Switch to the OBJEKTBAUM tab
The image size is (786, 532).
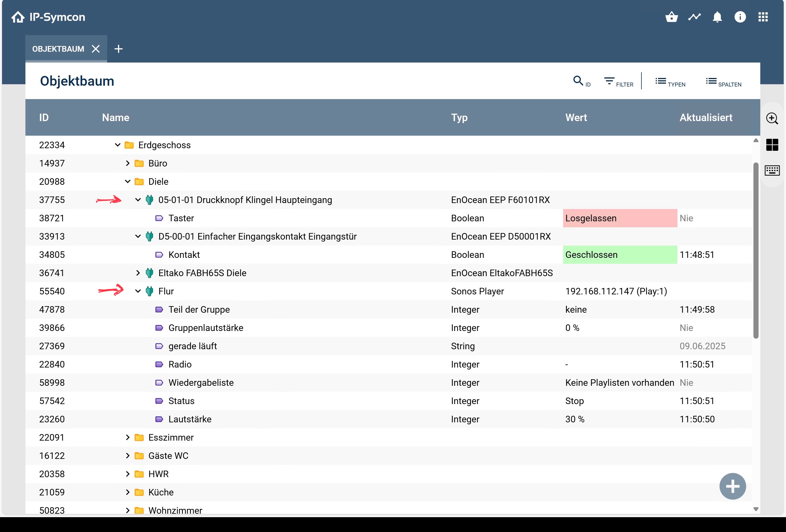coord(58,49)
